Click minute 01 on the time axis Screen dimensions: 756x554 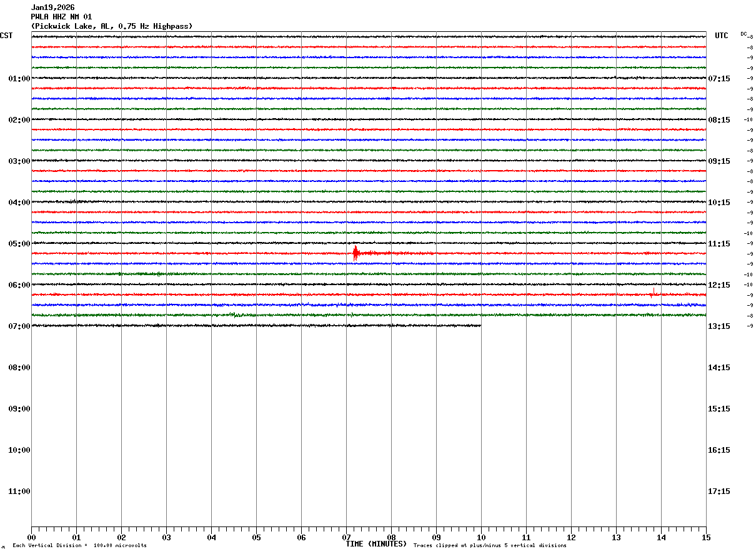[x=76, y=537]
